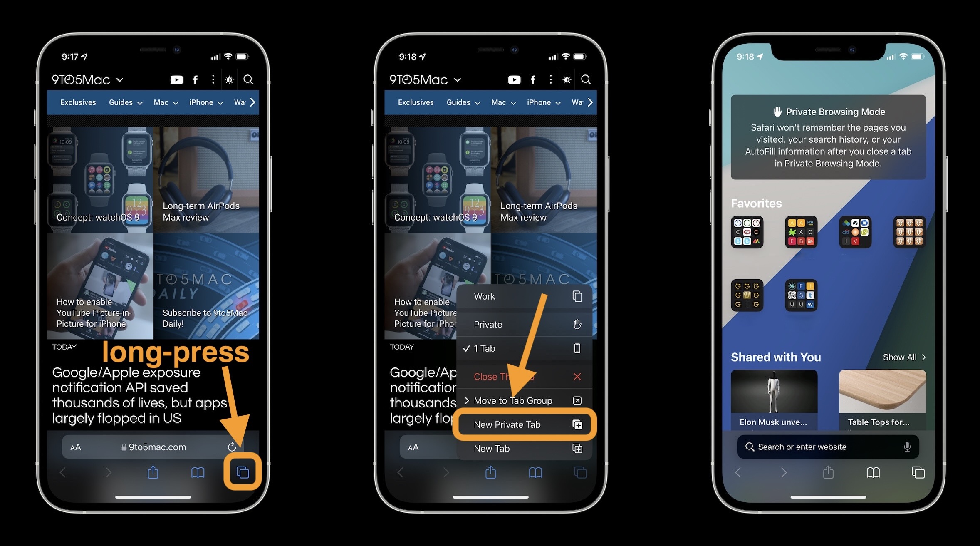Tap the YouTube icon in 9to5Mac header

coord(177,79)
